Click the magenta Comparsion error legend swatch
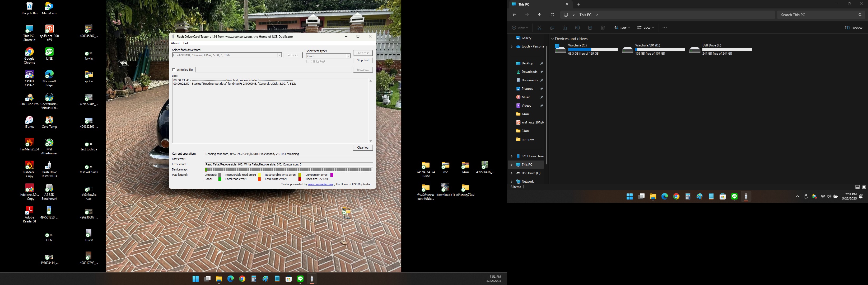Image resolution: width=868 pixels, height=285 pixels. [332, 175]
